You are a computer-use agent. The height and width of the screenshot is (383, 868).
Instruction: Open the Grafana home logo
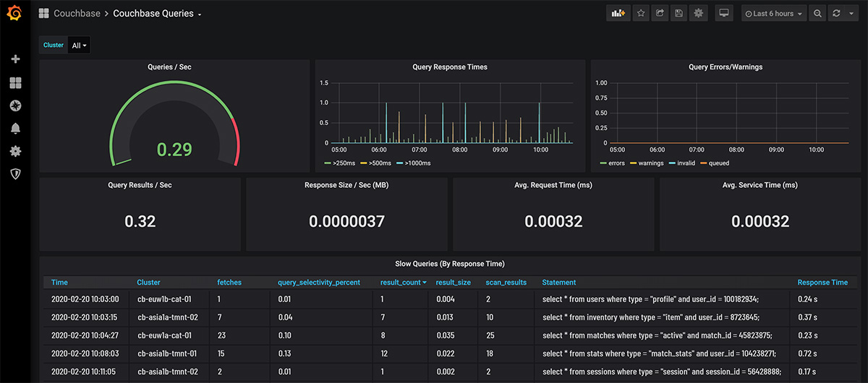[15, 13]
